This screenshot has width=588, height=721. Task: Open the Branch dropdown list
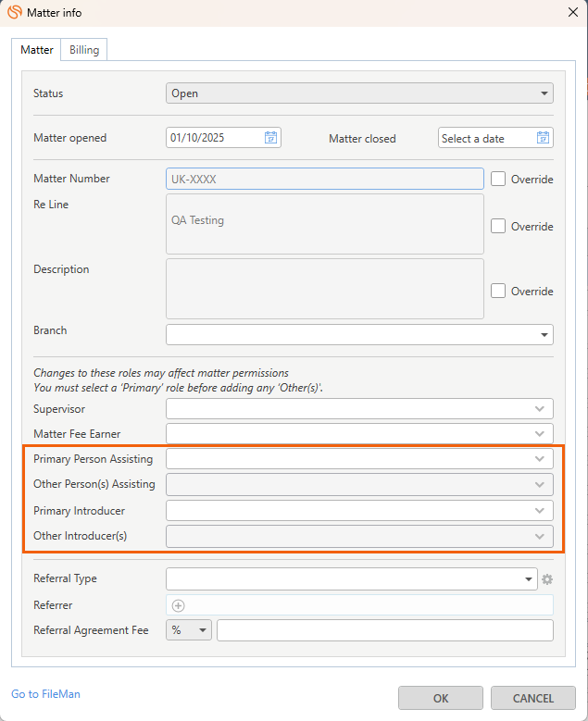(x=544, y=335)
